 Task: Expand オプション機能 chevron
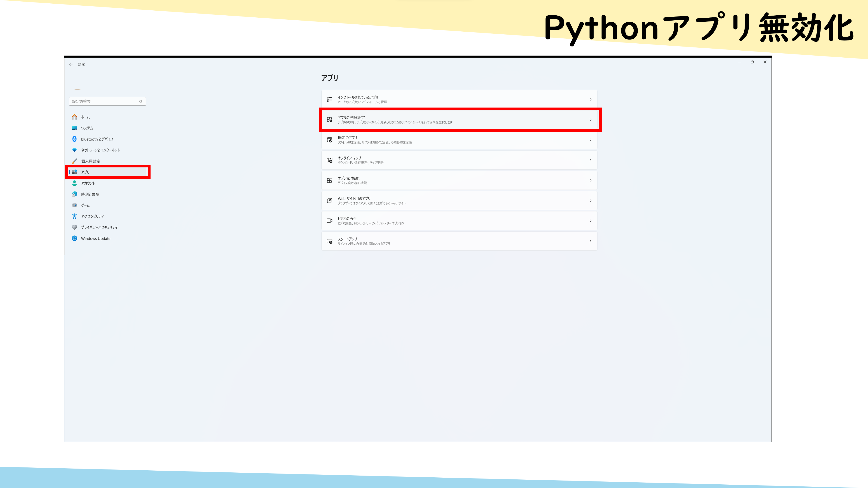point(590,181)
